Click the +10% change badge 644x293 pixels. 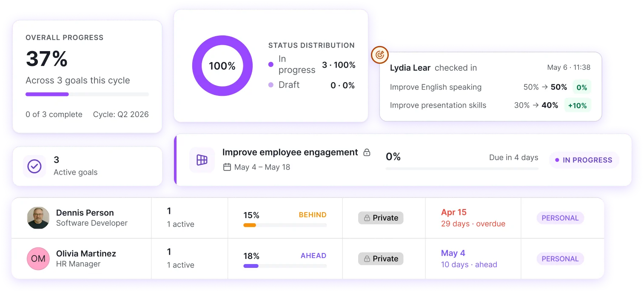578,105
